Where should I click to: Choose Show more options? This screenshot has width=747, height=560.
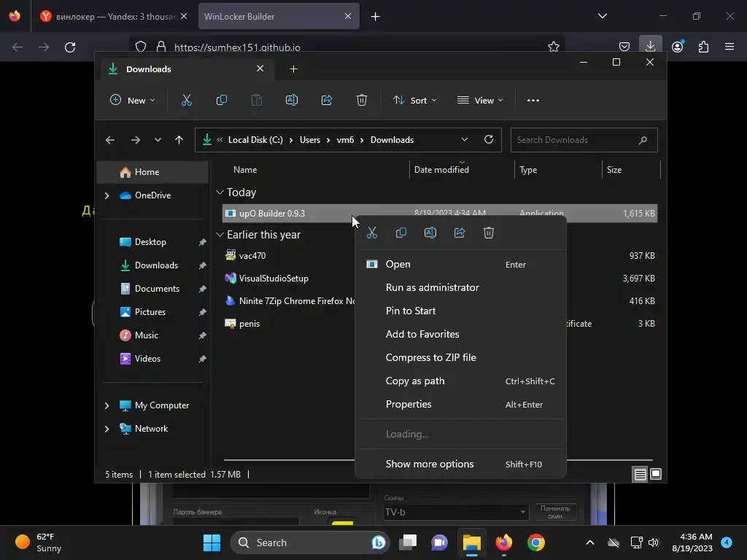pos(461,464)
